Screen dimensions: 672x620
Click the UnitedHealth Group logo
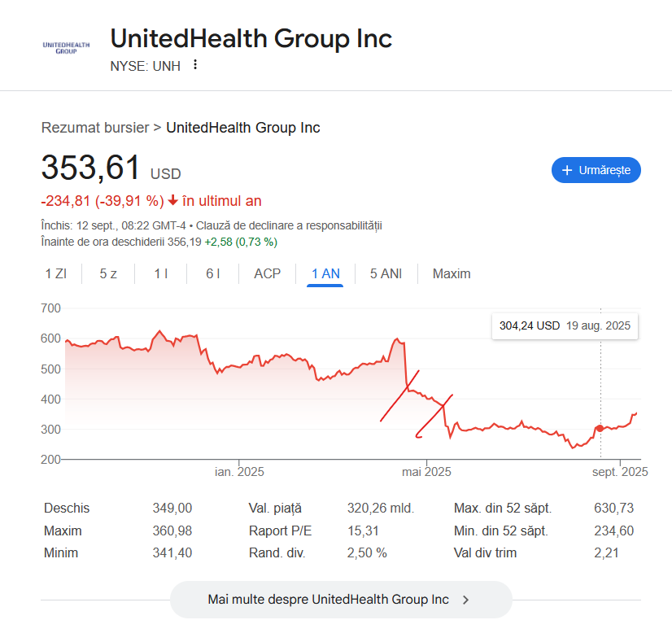(x=66, y=47)
